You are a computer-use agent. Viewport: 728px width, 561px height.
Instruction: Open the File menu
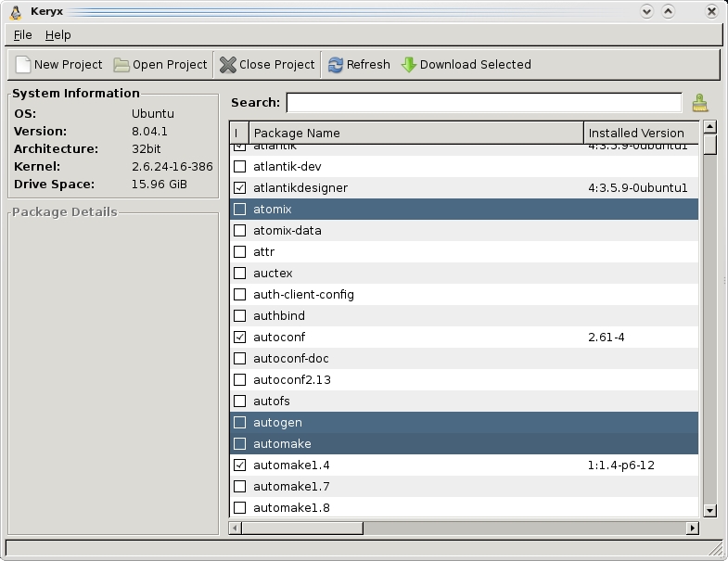[x=23, y=35]
